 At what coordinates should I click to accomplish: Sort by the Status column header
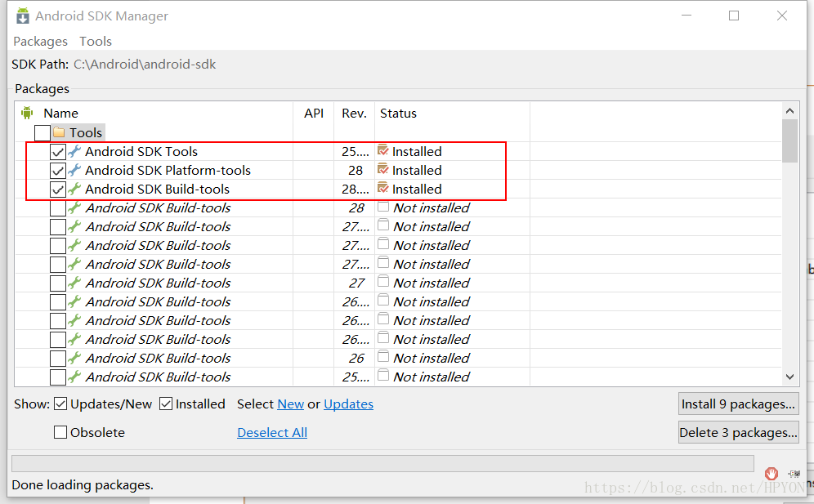[x=398, y=114]
